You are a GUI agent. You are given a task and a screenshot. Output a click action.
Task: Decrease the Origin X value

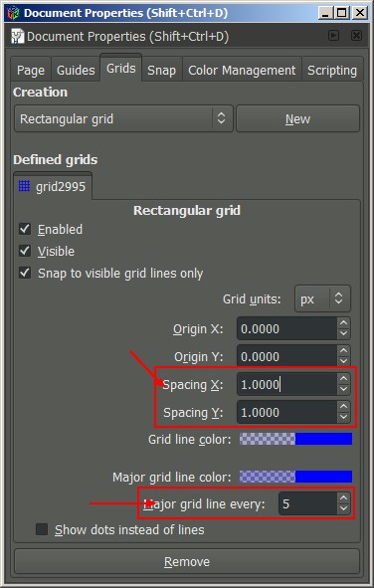tap(343, 334)
